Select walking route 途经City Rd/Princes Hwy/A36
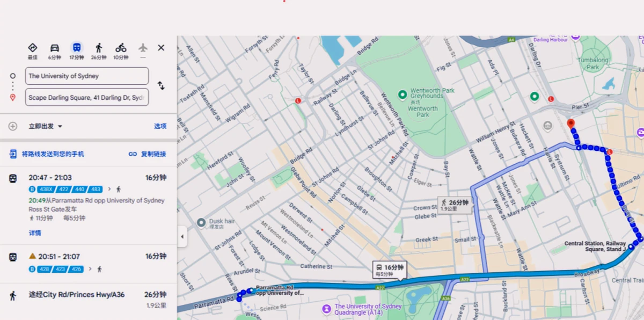 click(89, 300)
